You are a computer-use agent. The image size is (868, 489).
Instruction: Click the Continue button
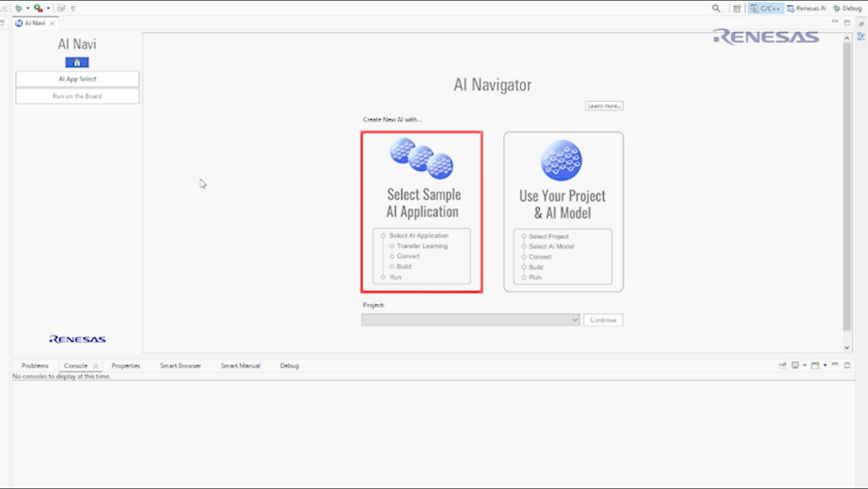click(603, 320)
